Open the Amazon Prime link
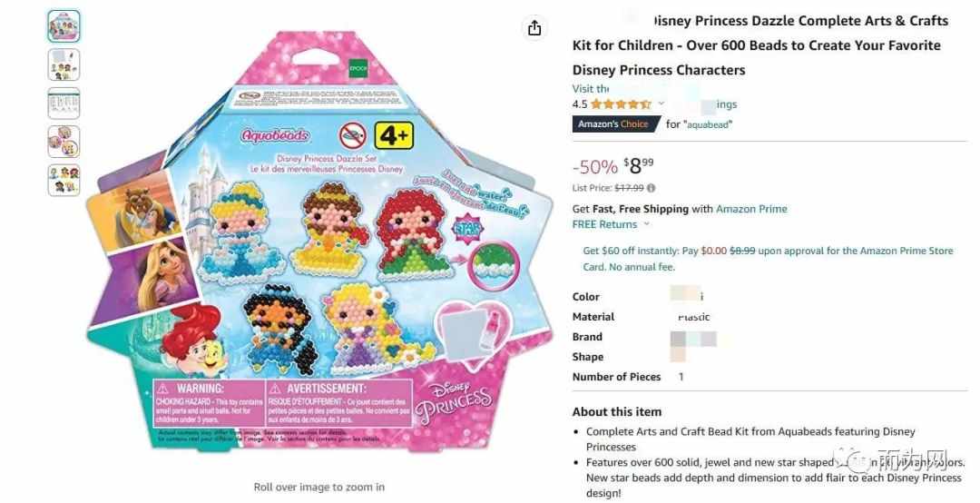The width and height of the screenshot is (980, 503). click(751, 209)
